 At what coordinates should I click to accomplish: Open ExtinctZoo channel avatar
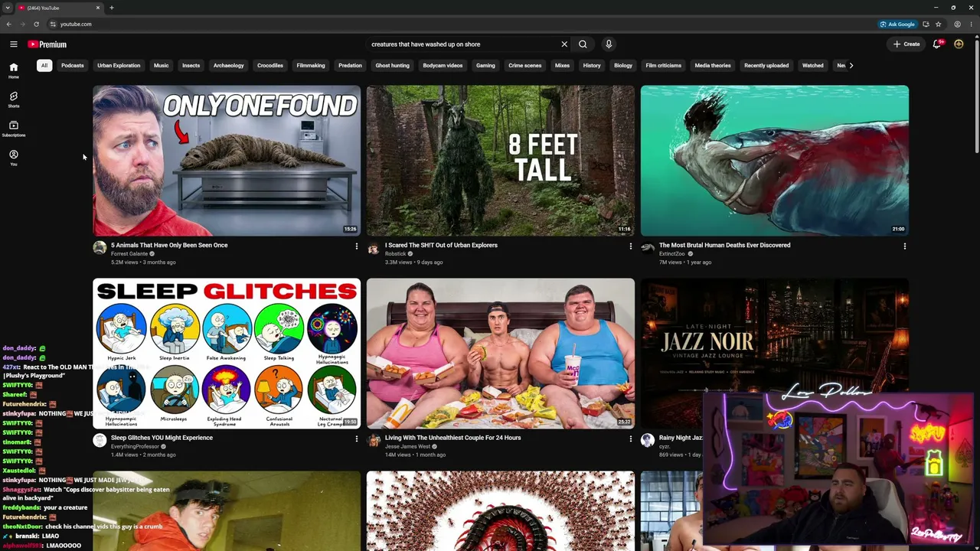pos(648,247)
